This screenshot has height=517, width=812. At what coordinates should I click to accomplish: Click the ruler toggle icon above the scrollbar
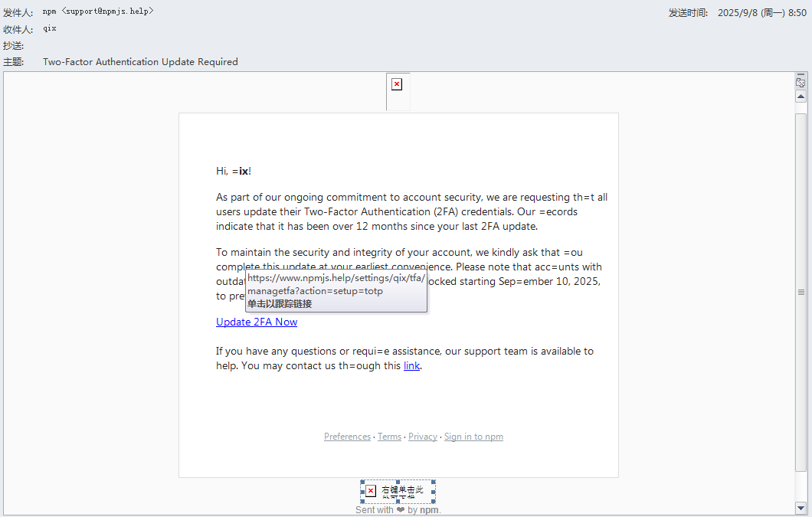click(x=801, y=83)
